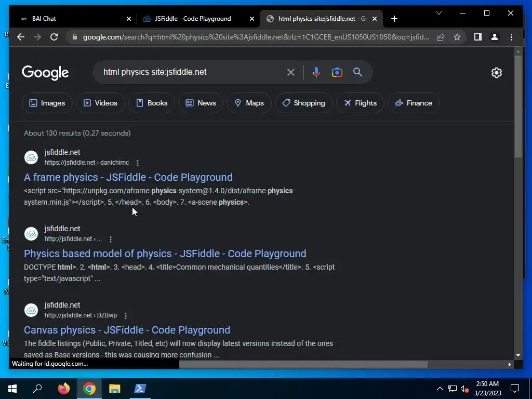Filter results by Flights

click(x=360, y=103)
